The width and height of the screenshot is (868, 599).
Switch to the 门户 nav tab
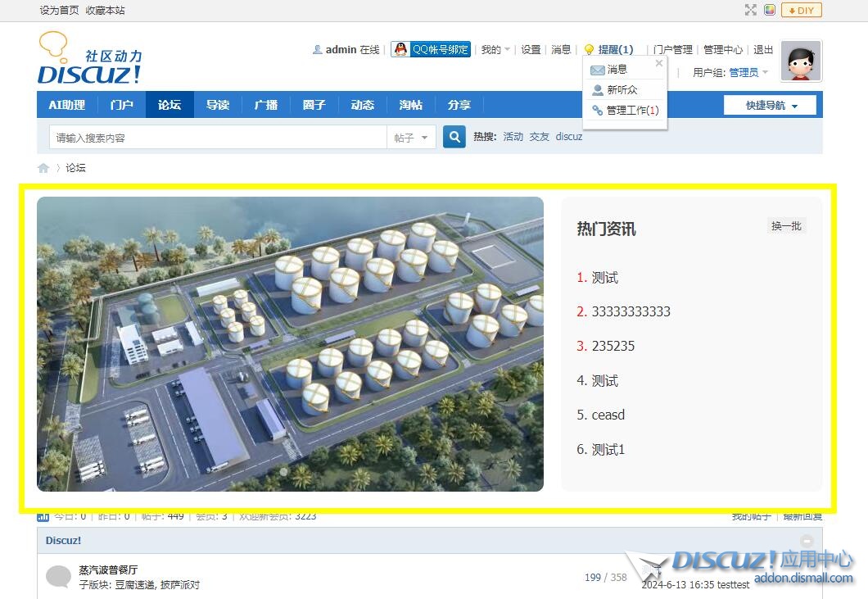122,105
